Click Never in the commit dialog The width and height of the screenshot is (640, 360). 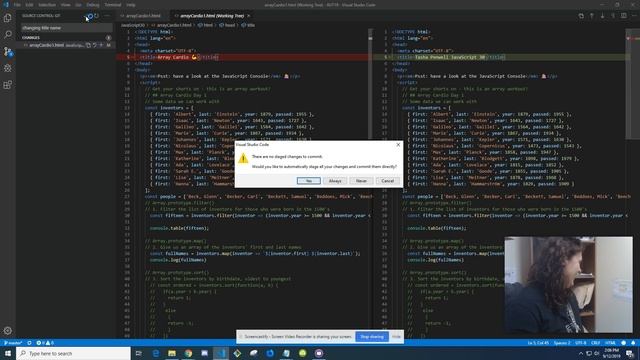[361, 181]
